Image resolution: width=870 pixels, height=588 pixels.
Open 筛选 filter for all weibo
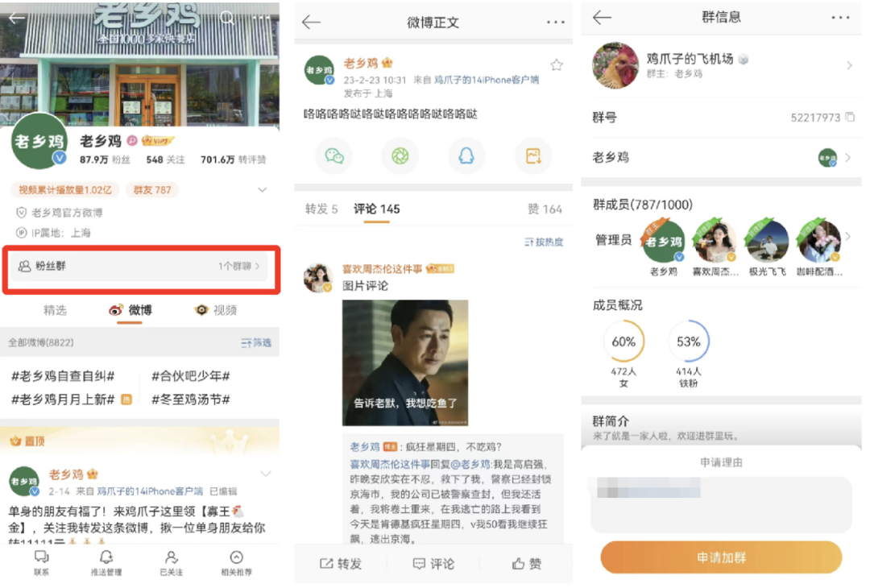pyautogui.click(x=256, y=343)
